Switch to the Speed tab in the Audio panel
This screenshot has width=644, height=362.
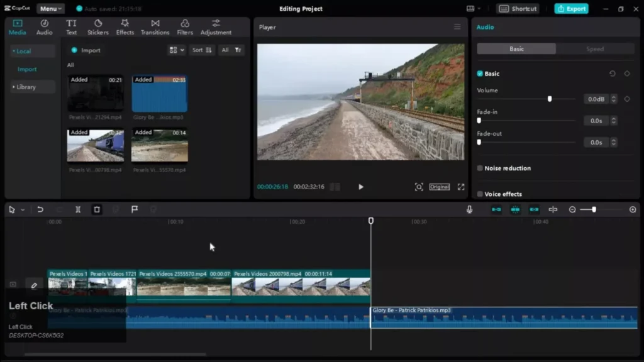pos(594,48)
